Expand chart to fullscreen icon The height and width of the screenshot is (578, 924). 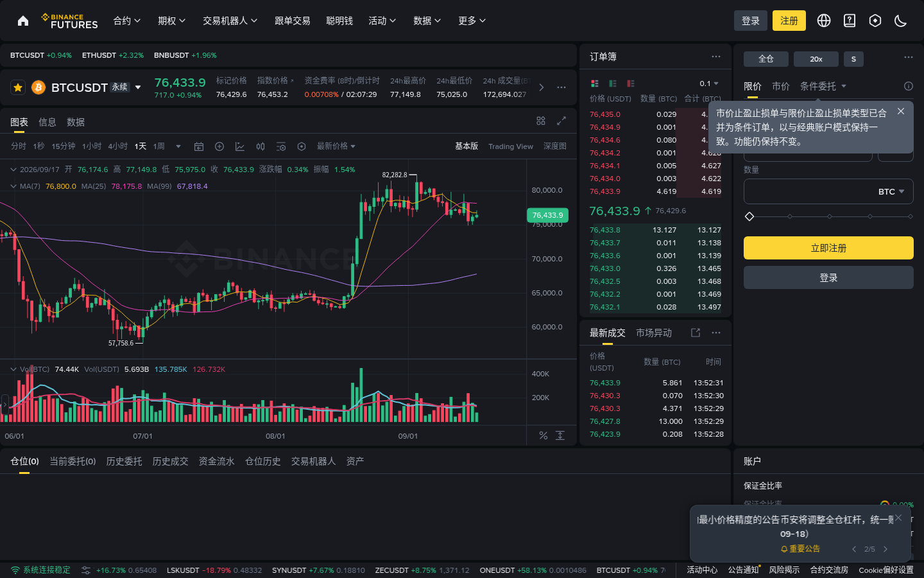561,121
